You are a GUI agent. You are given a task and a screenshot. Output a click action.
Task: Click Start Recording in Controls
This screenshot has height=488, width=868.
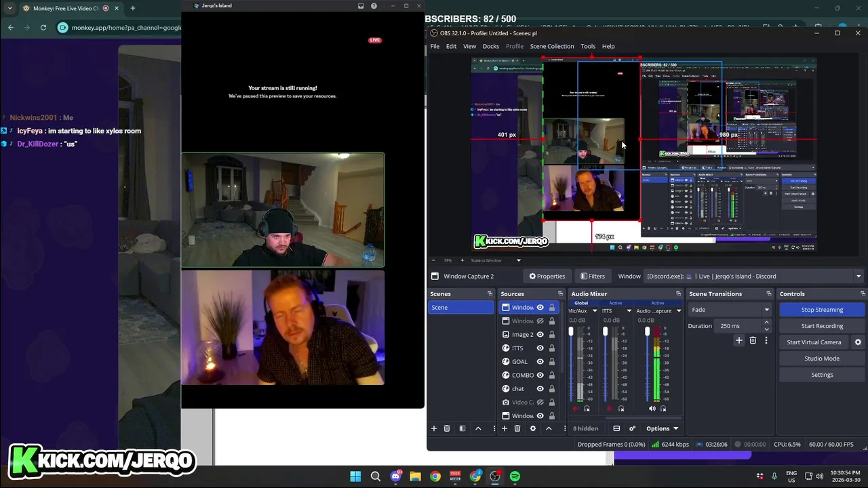pyautogui.click(x=822, y=326)
